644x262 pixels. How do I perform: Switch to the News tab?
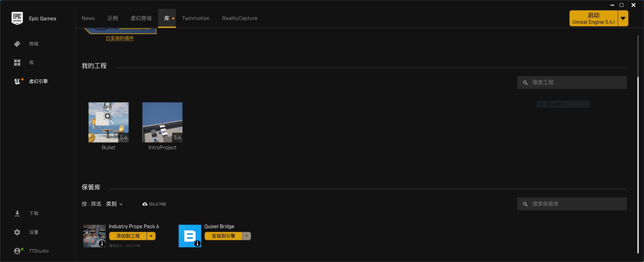[x=88, y=18]
